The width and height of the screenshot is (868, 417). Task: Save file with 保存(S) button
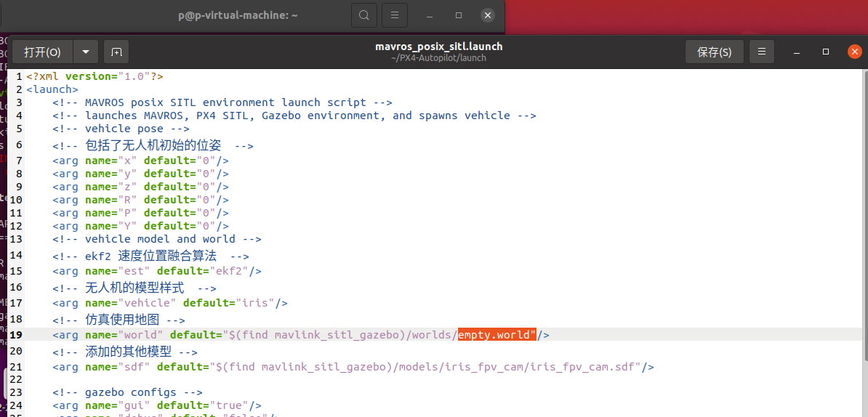[x=714, y=52]
